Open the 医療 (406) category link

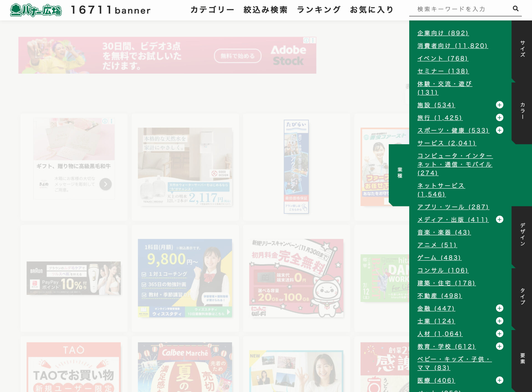pos(436,380)
